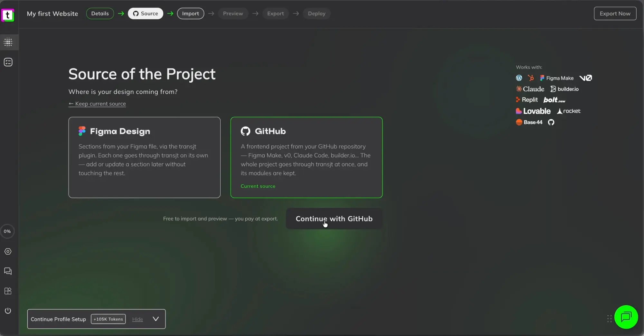Click the rocket logo

(569, 111)
